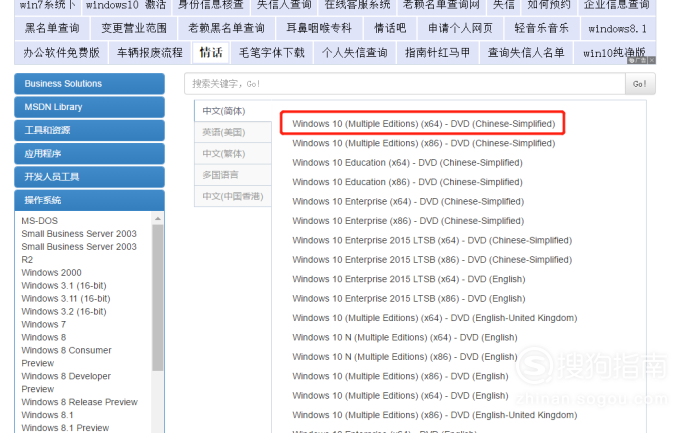Expand the 工具和资源 section
Screen dimensions: 692x433
(x=90, y=130)
